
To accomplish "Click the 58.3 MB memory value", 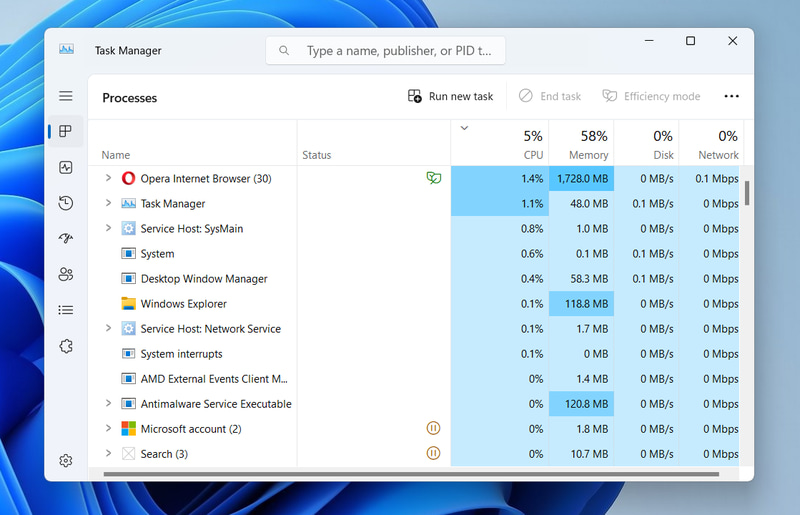I will 589,279.
